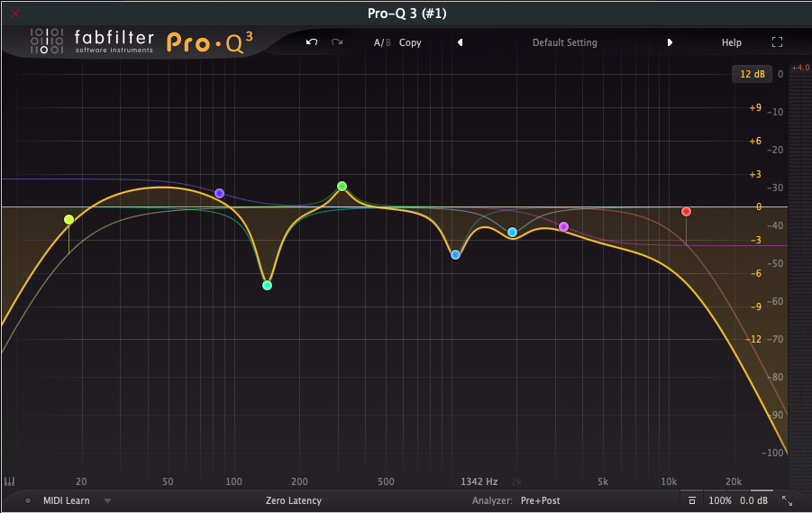Select the purple low-shelf band node

pos(219,193)
